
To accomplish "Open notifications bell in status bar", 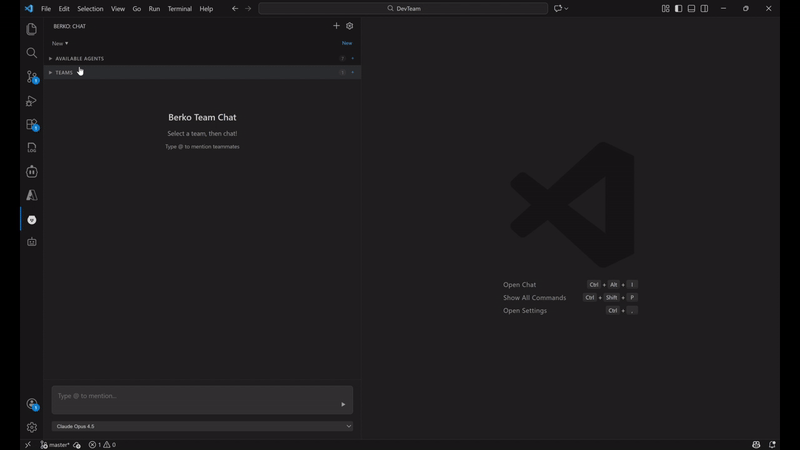I will tap(772, 444).
